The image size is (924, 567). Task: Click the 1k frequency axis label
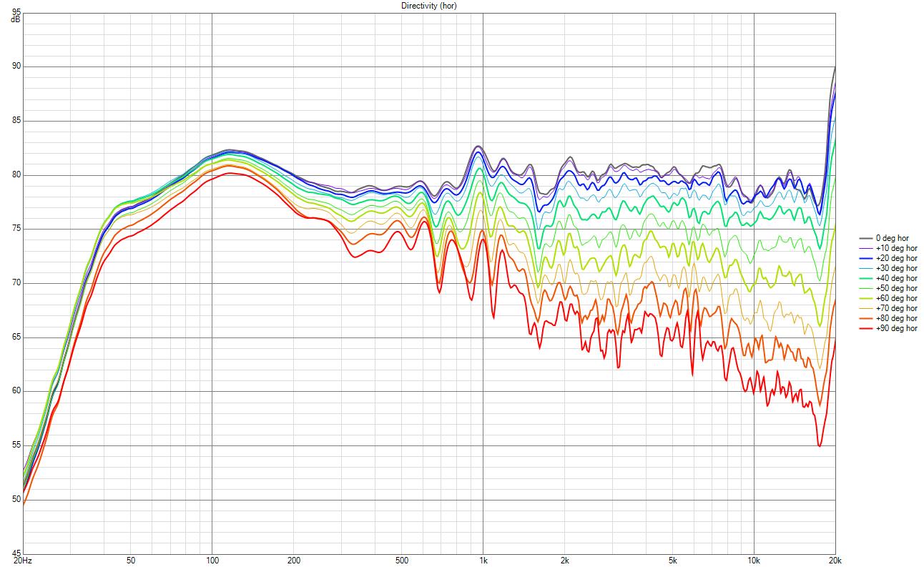click(x=483, y=561)
